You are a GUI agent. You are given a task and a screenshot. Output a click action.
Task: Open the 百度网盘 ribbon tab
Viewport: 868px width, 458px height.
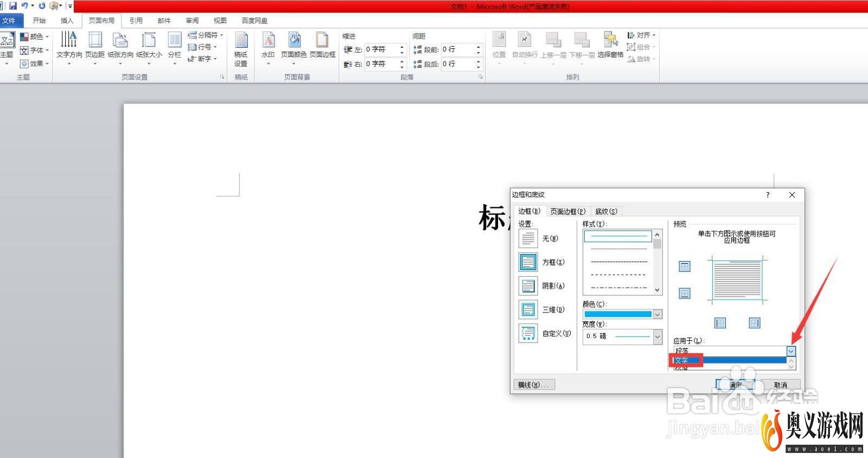click(254, 21)
